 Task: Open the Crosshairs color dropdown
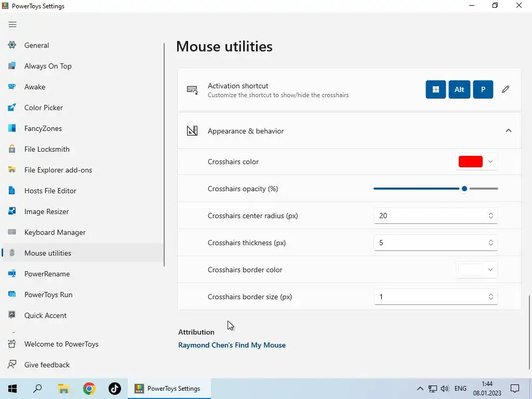click(x=477, y=162)
